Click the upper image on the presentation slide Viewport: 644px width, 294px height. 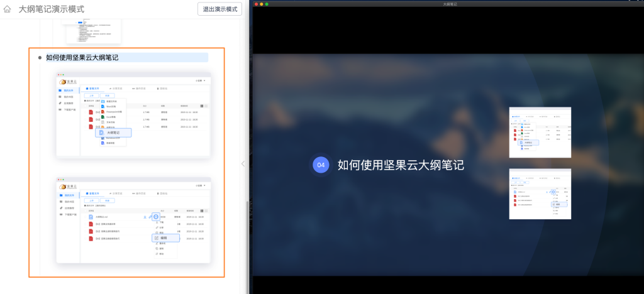tap(540, 133)
